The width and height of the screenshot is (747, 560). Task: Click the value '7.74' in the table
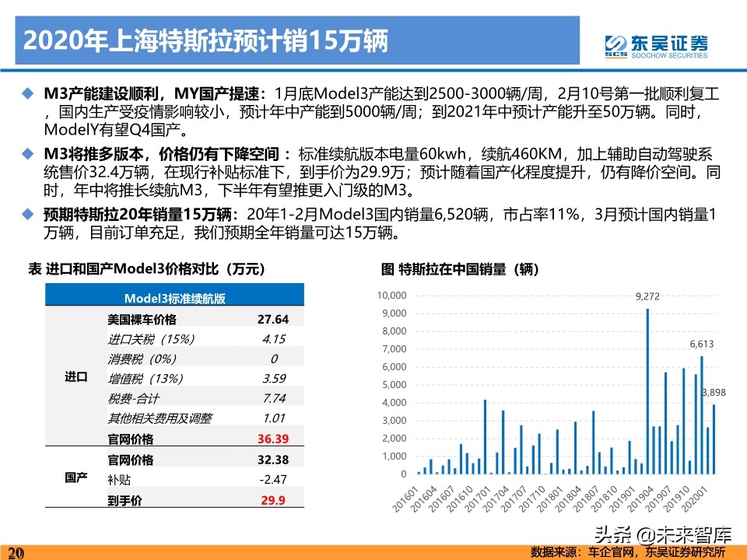tap(274, 398)
